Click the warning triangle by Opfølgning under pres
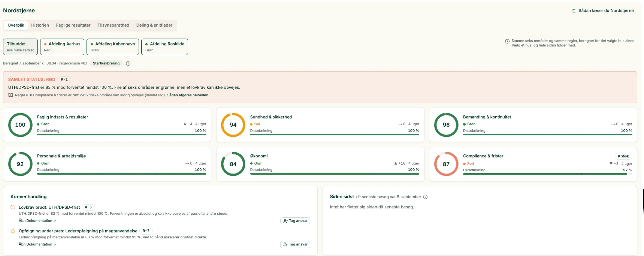Viewport: 644px width, 256px height. [13, 231]
